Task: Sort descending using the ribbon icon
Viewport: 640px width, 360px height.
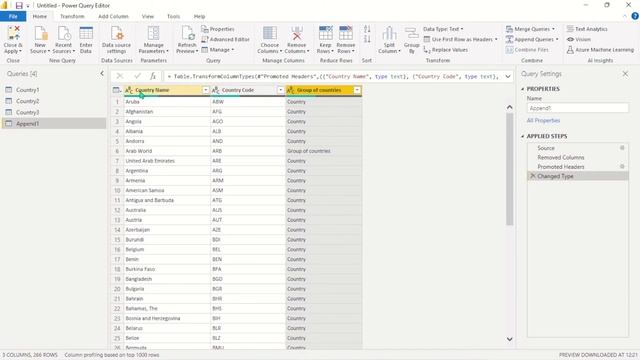Action: tap(367, 39)
